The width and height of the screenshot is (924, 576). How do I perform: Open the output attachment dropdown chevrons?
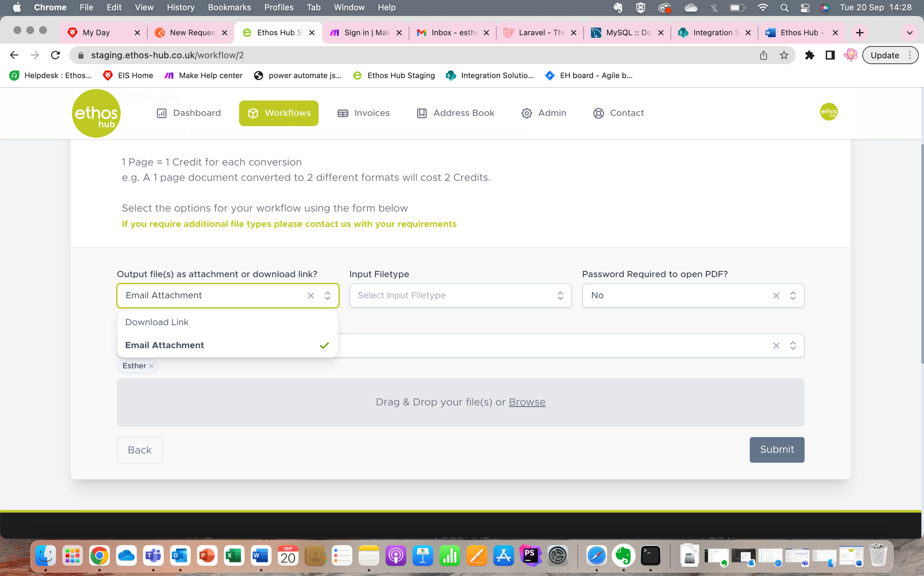coord(327,295)
